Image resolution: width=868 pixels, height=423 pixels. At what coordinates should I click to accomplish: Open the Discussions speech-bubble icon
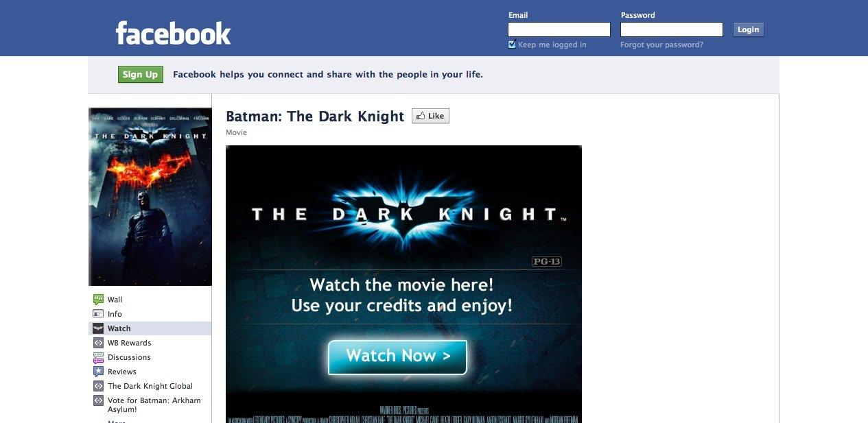98,357
